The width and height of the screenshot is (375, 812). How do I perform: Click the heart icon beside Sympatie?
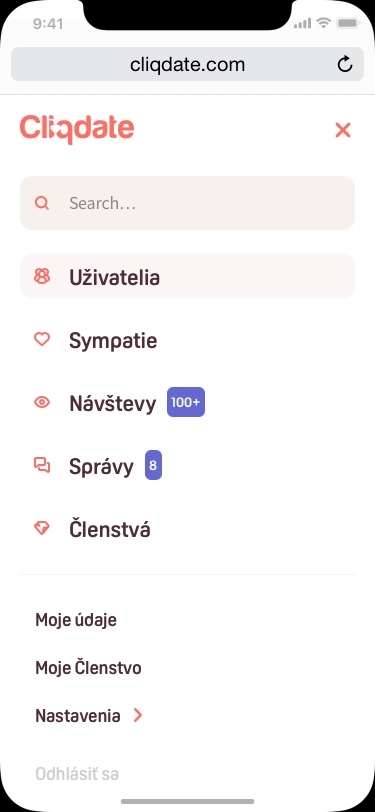click(42, 339)
